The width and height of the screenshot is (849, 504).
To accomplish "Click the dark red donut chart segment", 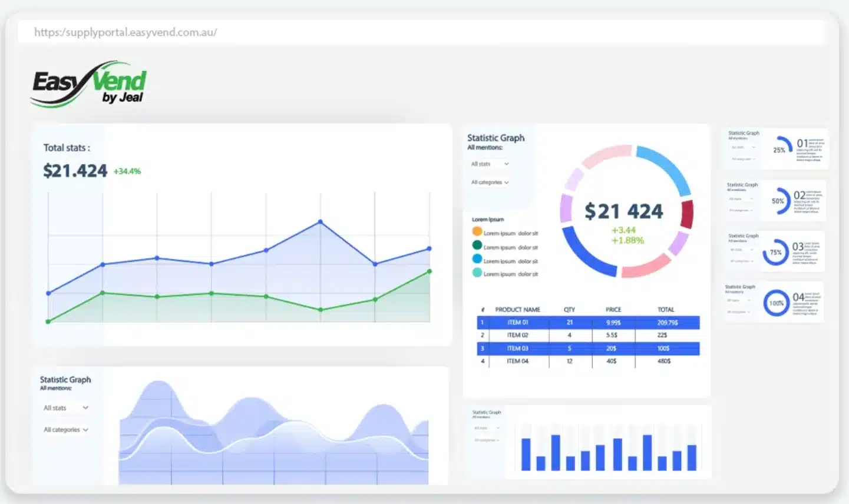I will [687, 214].
